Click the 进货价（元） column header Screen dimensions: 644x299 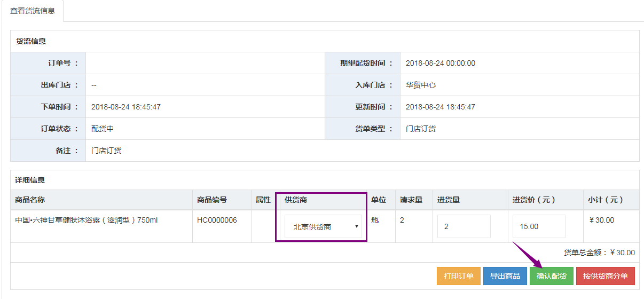(534, 200)
